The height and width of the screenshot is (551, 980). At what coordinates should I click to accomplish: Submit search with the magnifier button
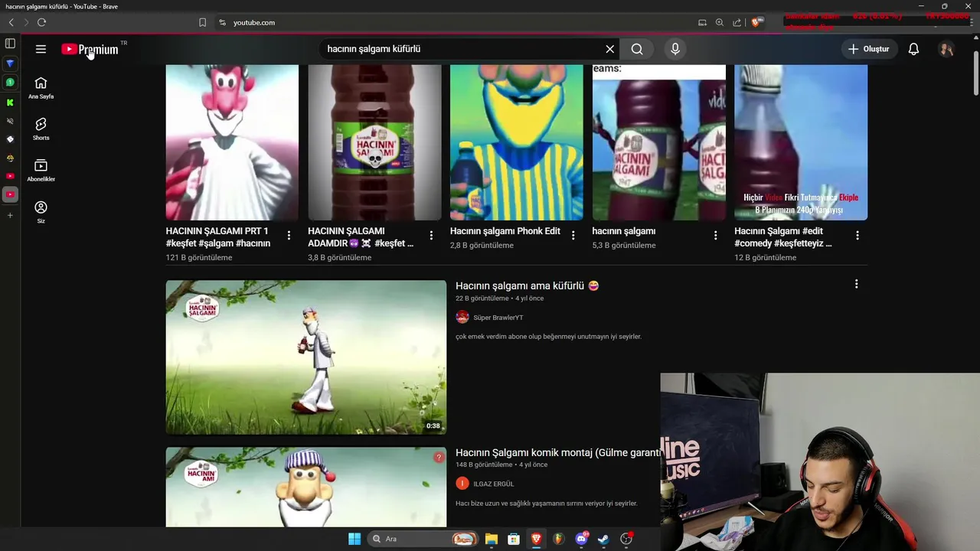coord(637,49)
